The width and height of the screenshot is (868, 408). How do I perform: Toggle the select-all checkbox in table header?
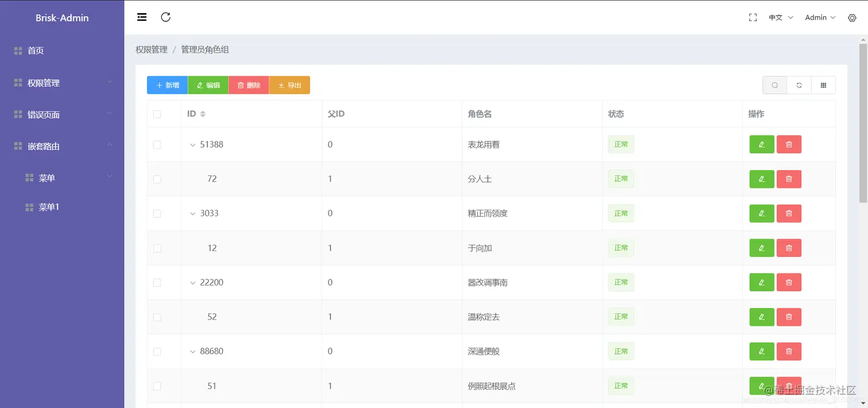(x=157, y=114)
